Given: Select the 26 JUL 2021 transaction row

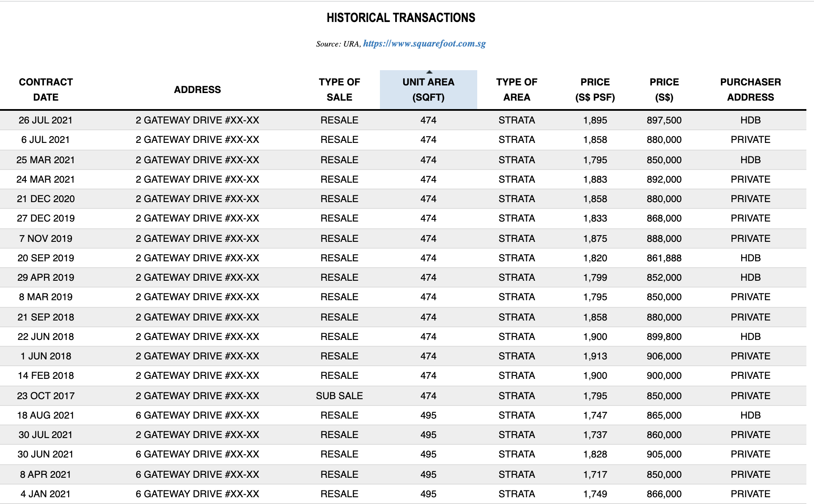Looking at the screenshot, I should point(403,120).
